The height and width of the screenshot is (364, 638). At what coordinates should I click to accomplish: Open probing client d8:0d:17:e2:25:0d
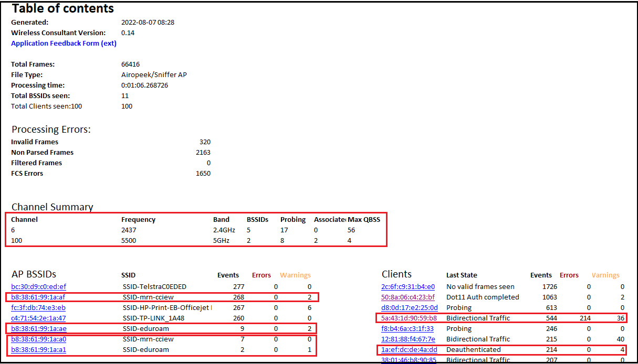tap(408, 307)
